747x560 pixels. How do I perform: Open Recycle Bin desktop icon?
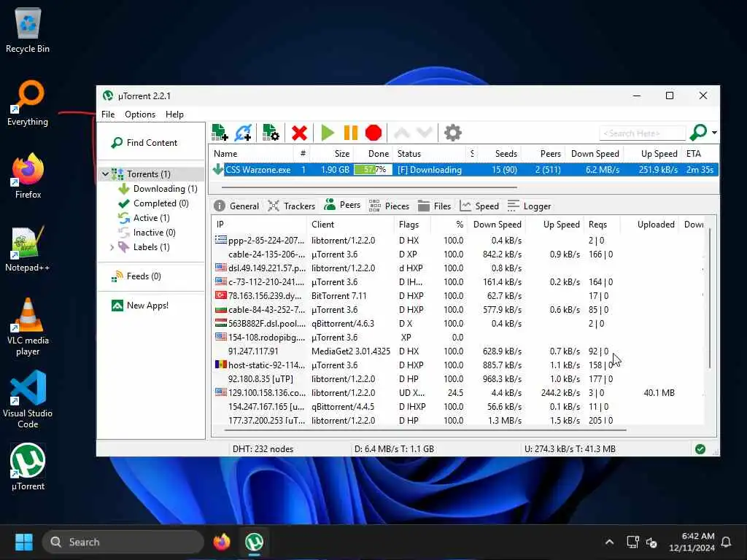(x=28, y=31)
